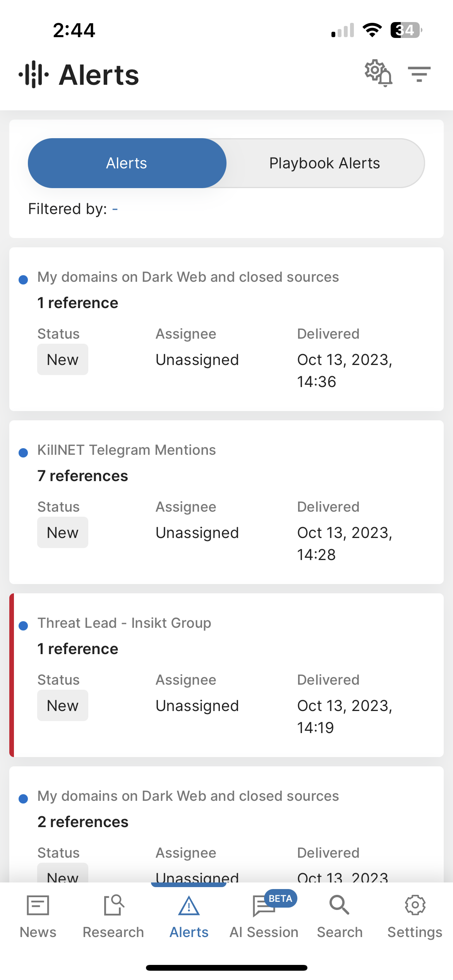Viewport: 453px width, 980px height.
Task: Open the Research tab icon
Action: [x=113, y=906]
